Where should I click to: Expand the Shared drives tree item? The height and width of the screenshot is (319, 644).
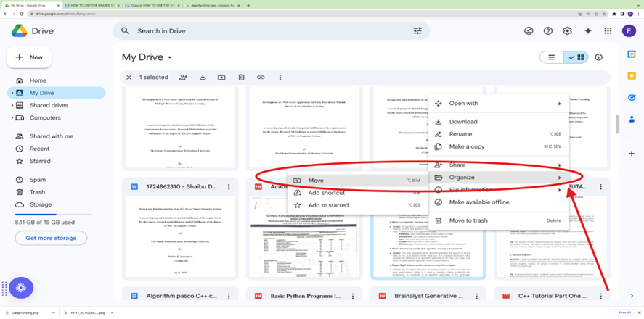pyautogui.click(x=12, y=105)
